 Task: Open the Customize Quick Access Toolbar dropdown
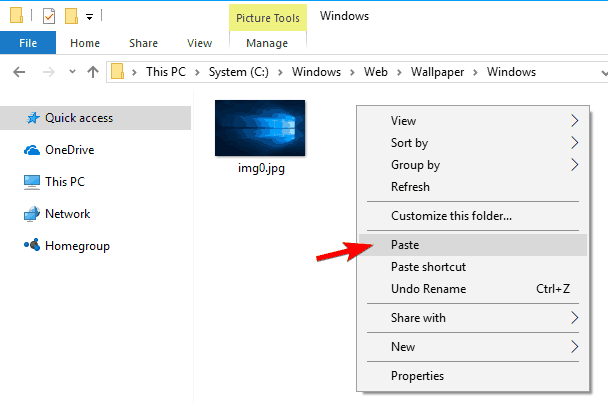[89, 17]
